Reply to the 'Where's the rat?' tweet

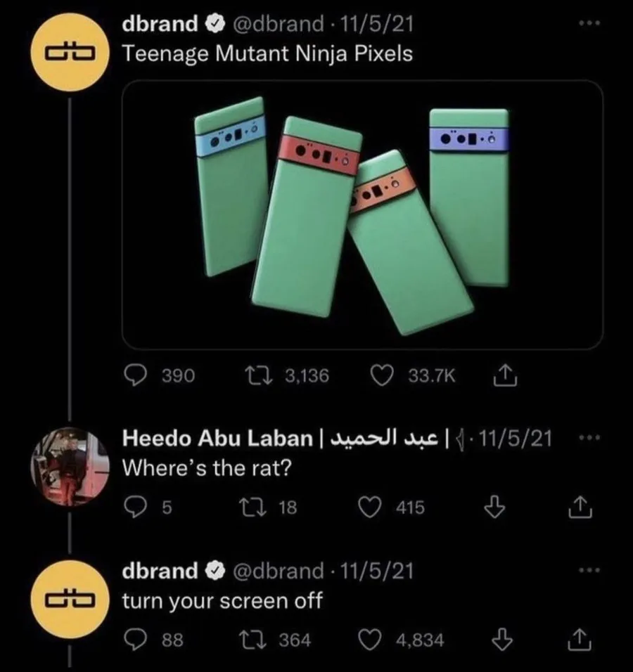[135, 507]
